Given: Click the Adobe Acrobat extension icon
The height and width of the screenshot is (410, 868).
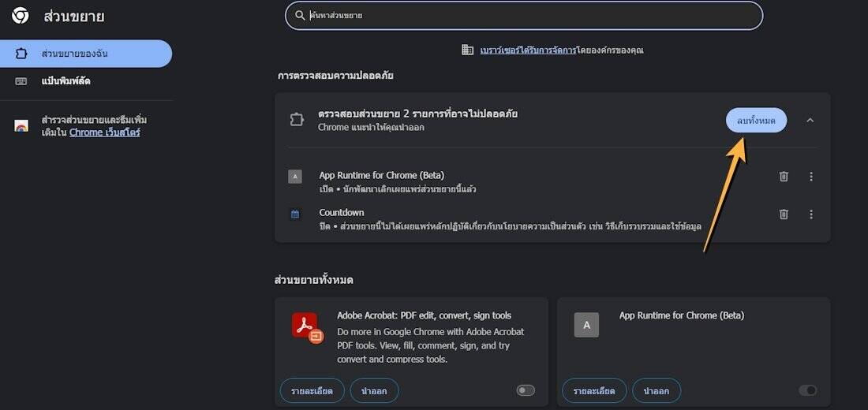Looking at the screenshot, I should pyautogui.click(x=306, y=326).
